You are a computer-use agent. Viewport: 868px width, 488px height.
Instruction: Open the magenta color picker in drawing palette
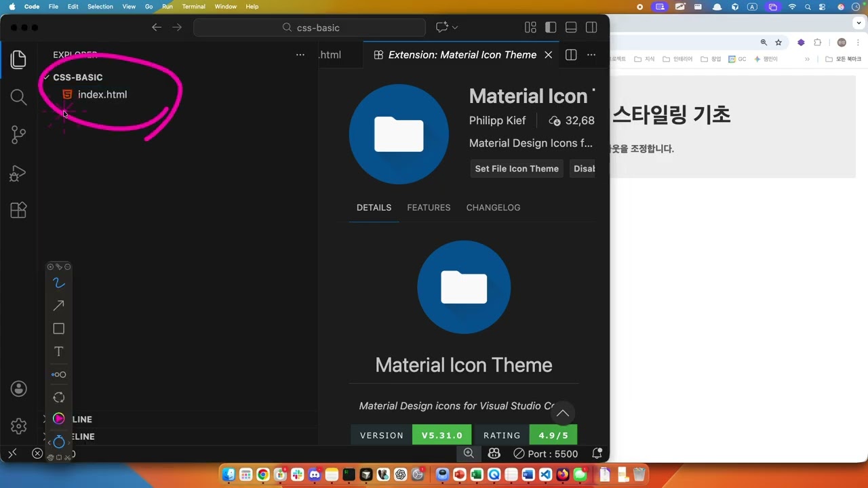[x=59, y=419]
